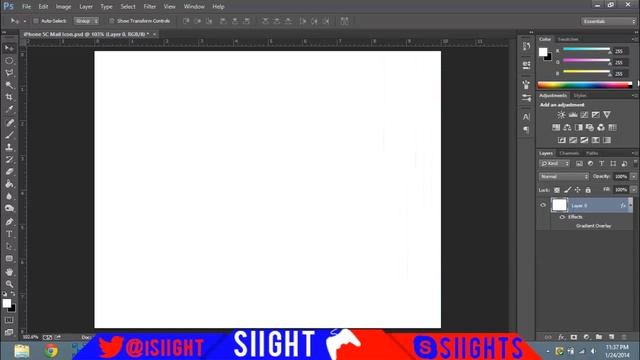Open the tool preset picker arrow
This screenshot has width=640, height=360.
[24, 21]
